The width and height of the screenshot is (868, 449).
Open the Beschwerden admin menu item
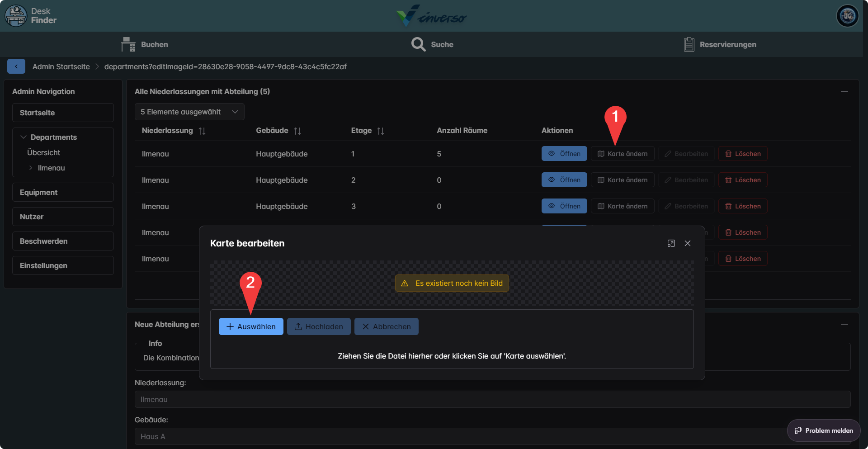pos(63,241)
